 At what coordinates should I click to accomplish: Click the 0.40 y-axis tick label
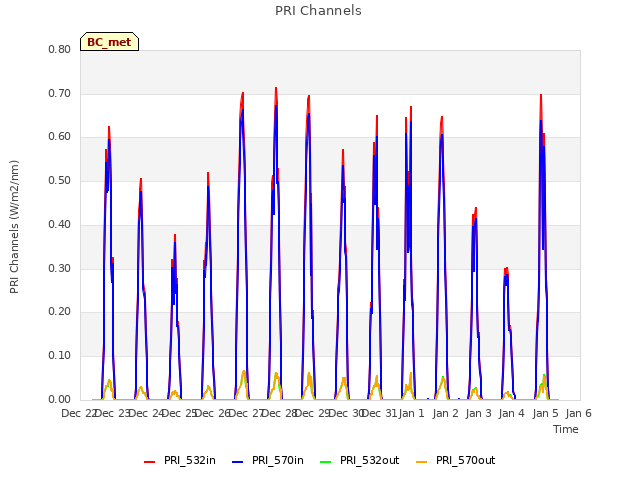click(x=60, y=224)
